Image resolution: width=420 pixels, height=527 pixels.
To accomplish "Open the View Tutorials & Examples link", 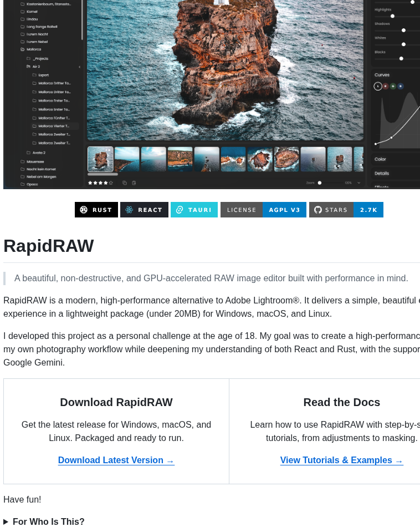I will pos(342,460).
